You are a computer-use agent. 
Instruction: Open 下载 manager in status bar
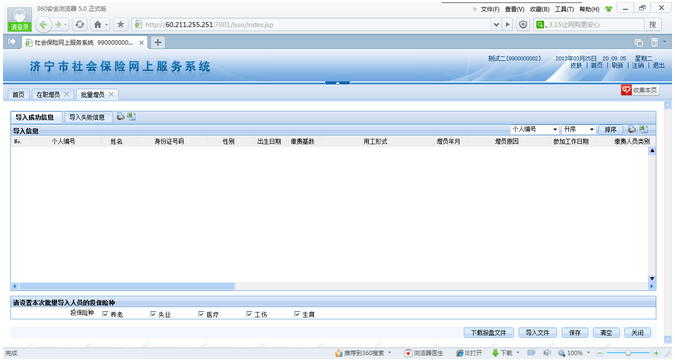[x=502, y=353]
